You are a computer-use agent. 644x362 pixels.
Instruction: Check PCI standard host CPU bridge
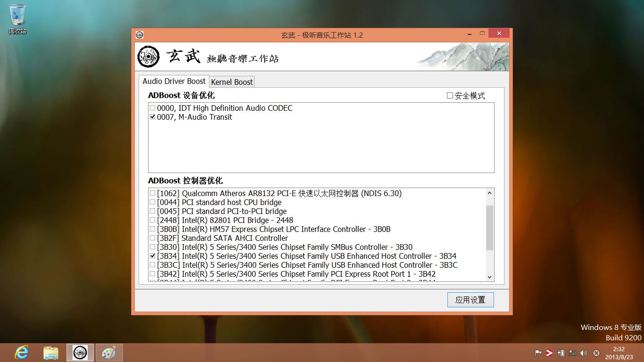pos(152,202)
